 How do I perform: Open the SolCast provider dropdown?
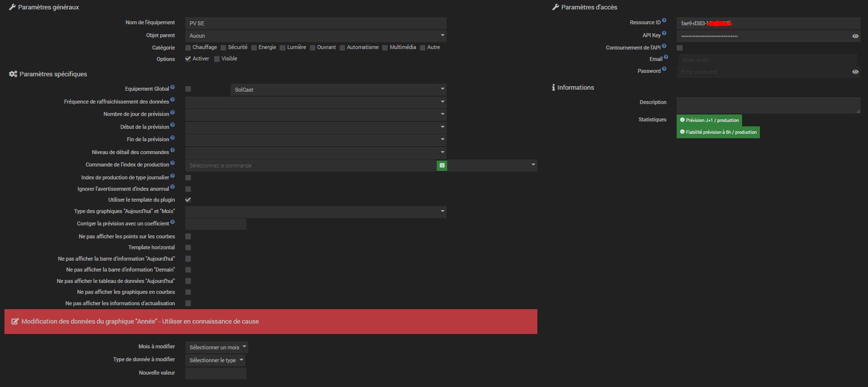(339, 90)
